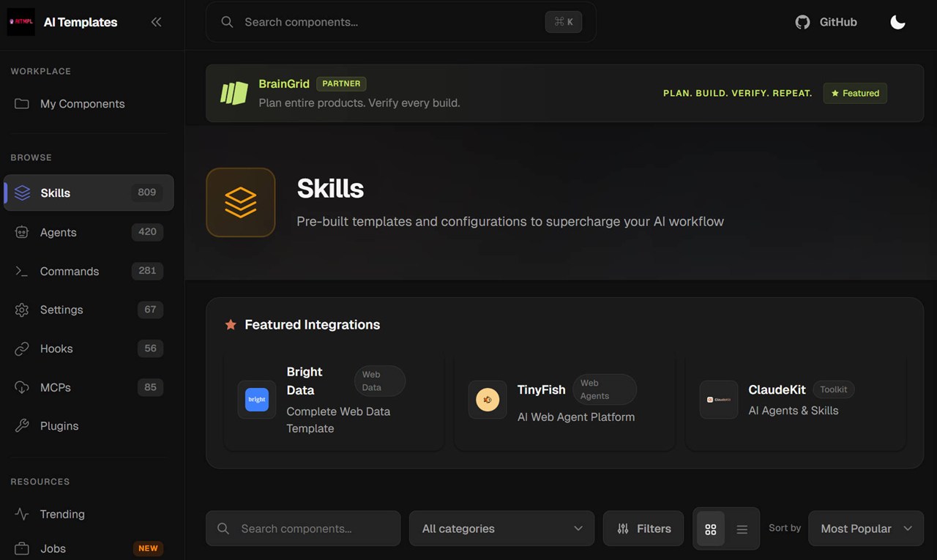This screenshot has height=560, width=937.
Task: Click the ⌘K shortcut badge
Action: (x=564, y=22)
